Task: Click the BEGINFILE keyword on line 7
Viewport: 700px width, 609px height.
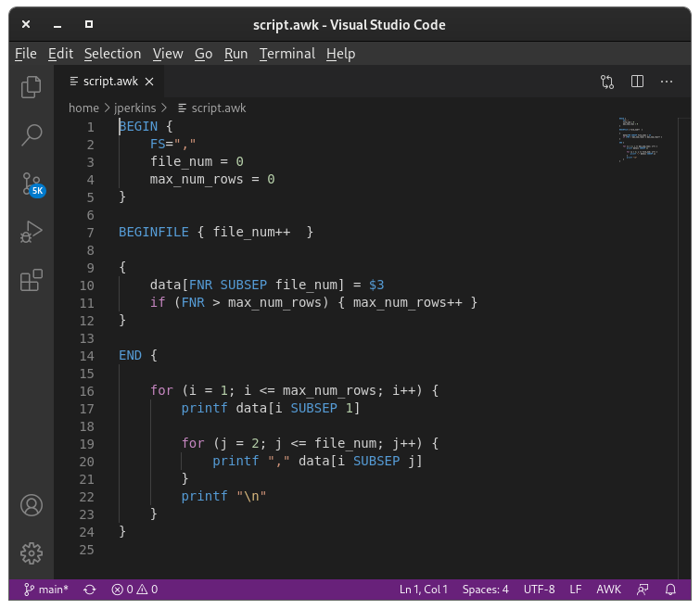Action: pos(154,232)
